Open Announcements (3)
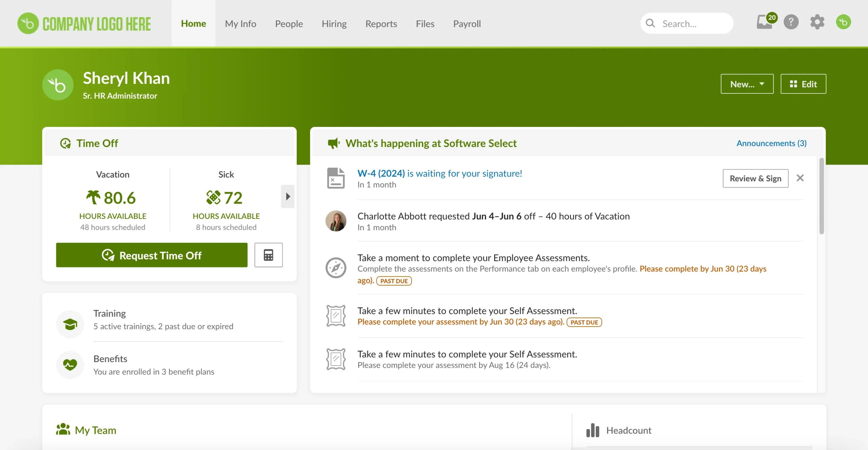This screenshot has width=868, height=450. click(x=771, y=143)
